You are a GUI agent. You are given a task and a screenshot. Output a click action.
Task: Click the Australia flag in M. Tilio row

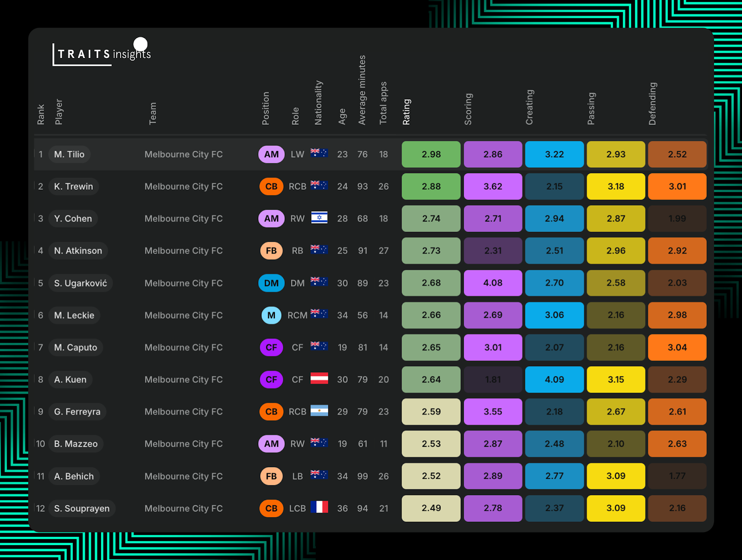click(319, 153)
